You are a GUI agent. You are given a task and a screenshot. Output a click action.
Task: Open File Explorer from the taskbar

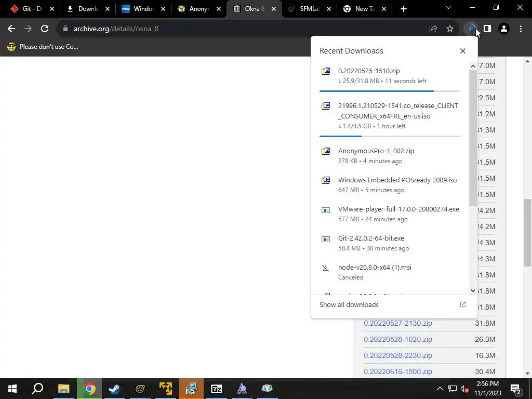point(63,389)
